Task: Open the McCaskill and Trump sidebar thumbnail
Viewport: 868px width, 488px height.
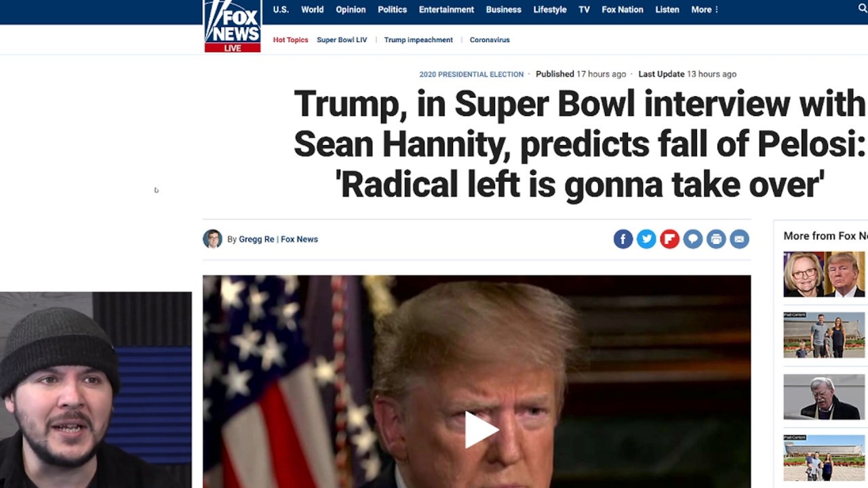Action: [825, 274]
